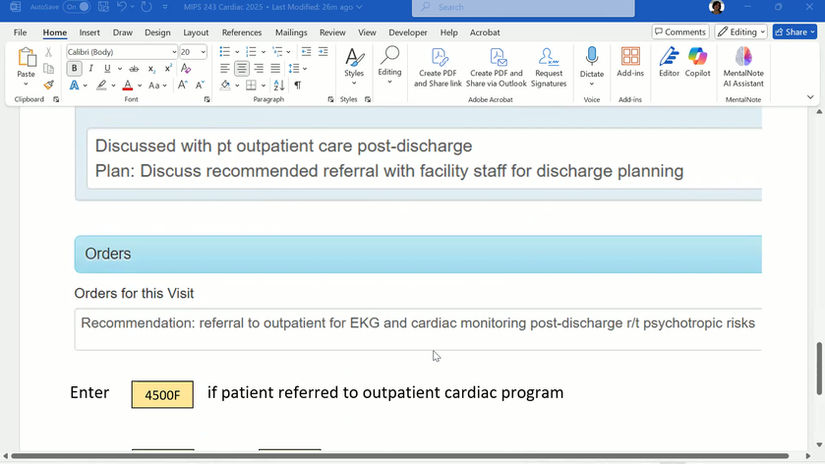The height and width of the screenshot is (464, 825).
Task: Click the vertical scrollbar thumb
Action: [x=819, y=368]
